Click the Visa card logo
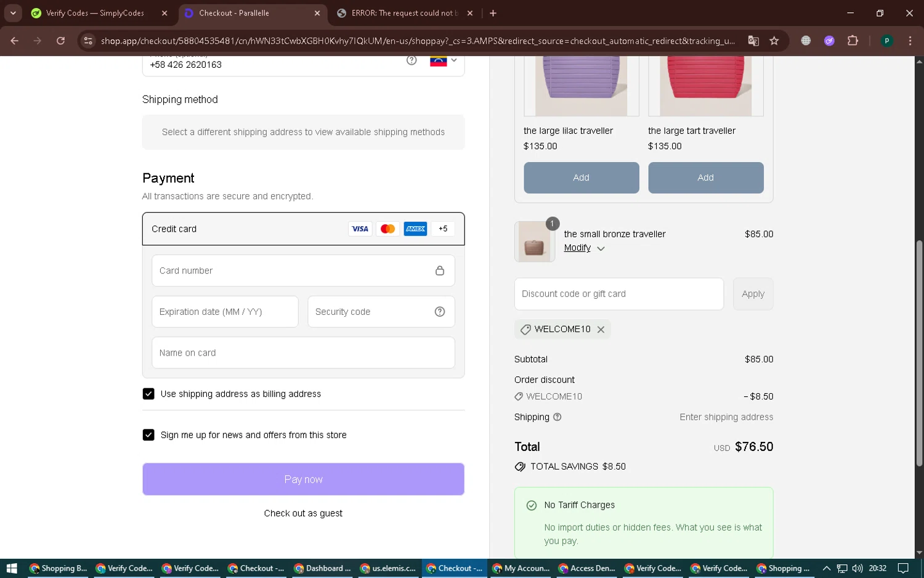 pyautogui.click(x=360, y=229)
